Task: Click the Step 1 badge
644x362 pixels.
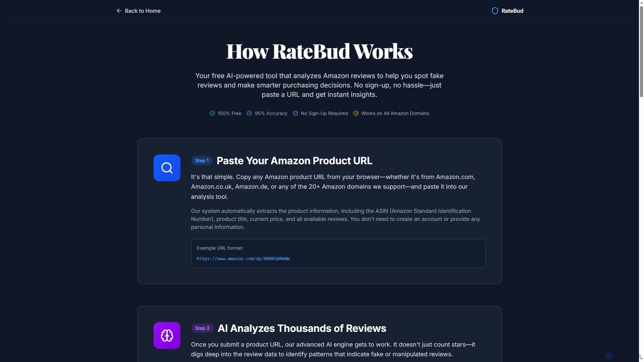Action: click(x=202, y=160)
